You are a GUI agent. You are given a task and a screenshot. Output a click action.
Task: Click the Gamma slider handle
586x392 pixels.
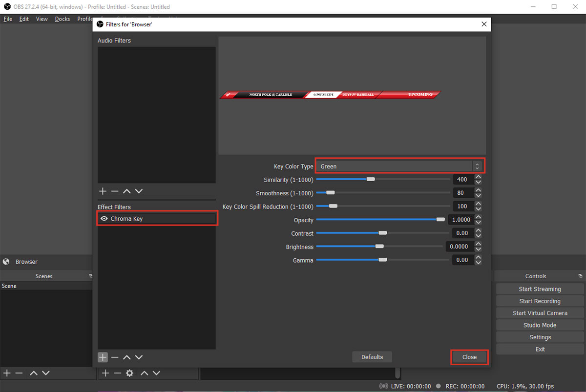point(382,260)
